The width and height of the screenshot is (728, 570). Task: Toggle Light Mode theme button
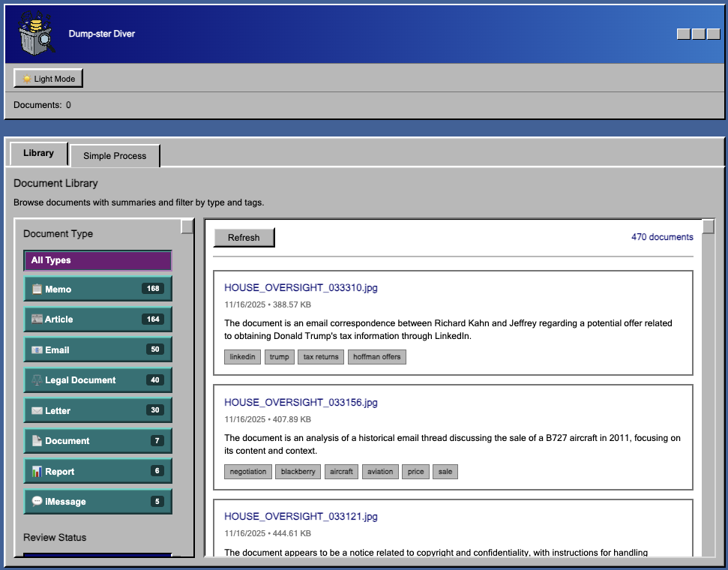49,79
